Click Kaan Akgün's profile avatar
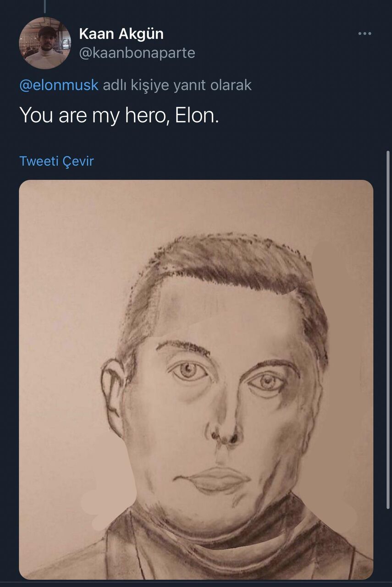The height and width of the screenshot is (587, 392). [x=44, y=43]
